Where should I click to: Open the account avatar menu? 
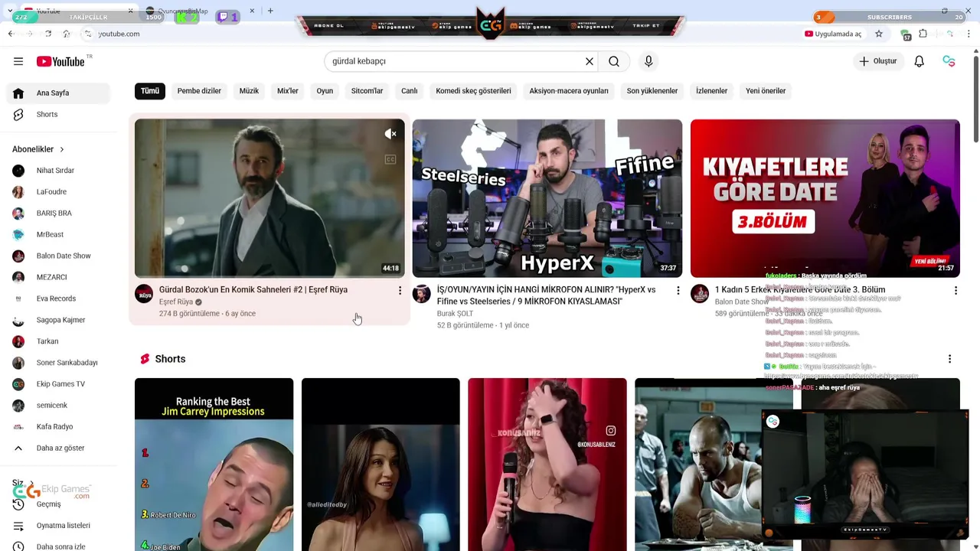tap(949, 61)
